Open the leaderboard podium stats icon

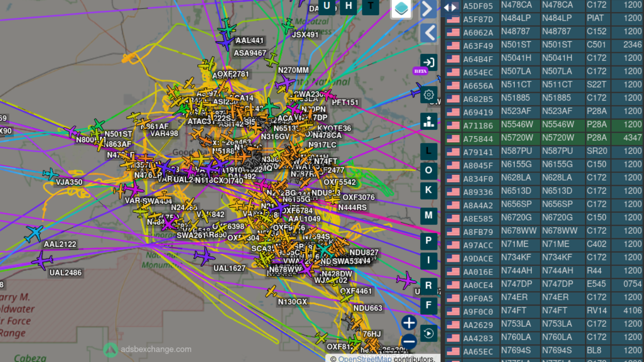click(x=429, y=121)
